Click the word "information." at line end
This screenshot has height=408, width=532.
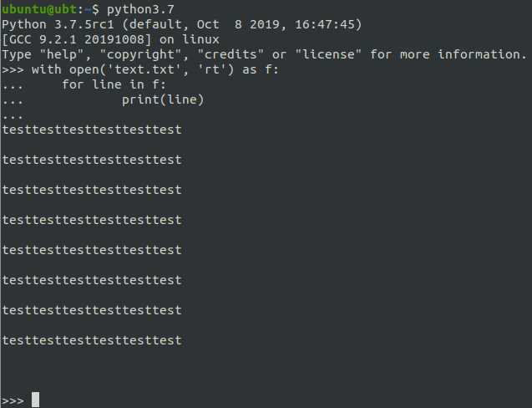coord(482,54)
